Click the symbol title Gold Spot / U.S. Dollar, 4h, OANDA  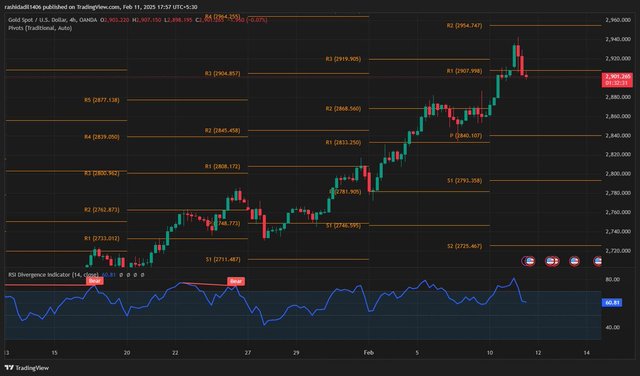[x=53, y=20]
